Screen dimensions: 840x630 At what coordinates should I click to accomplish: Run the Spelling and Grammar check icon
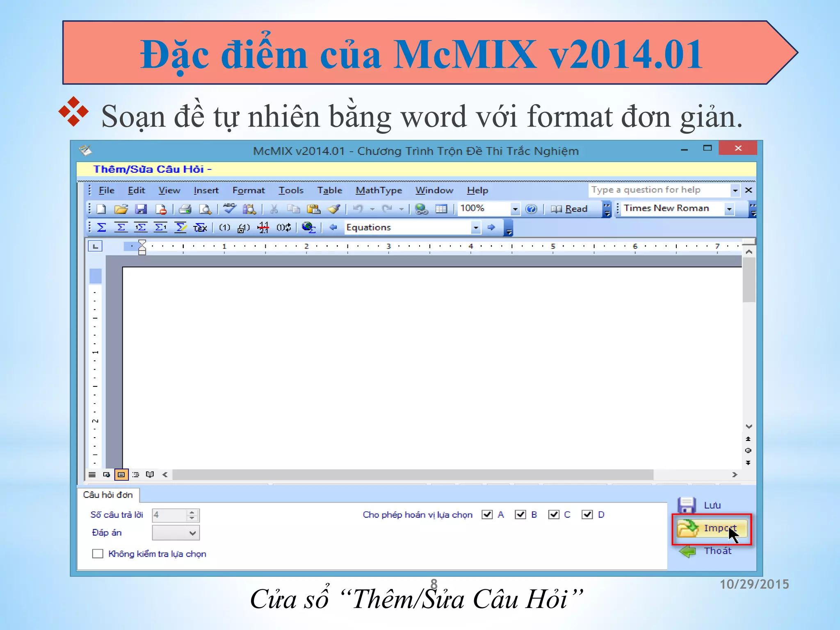pos(230,208)
